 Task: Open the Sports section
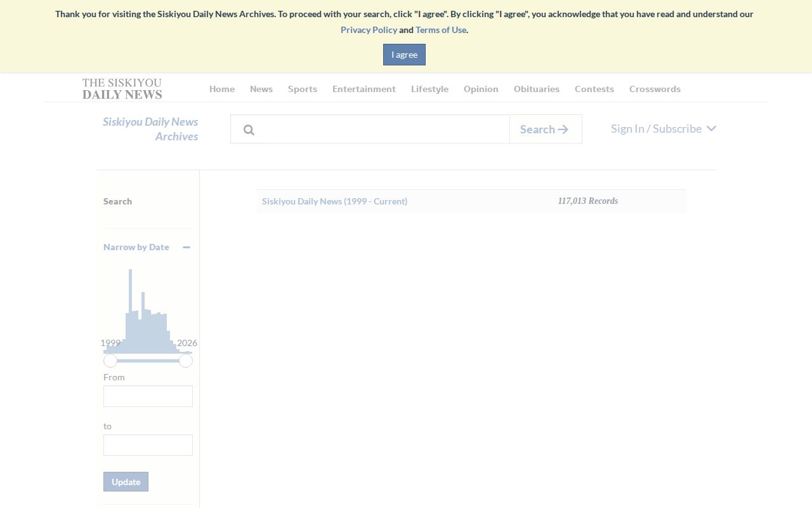coord(303,89)
